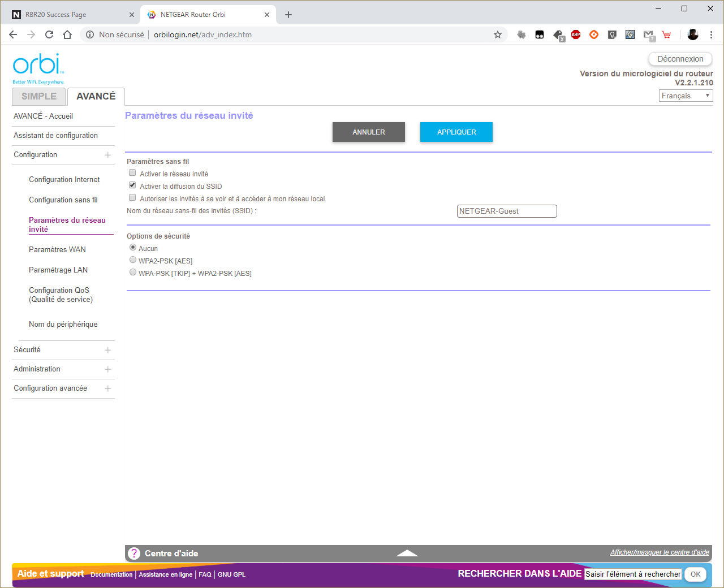Image resolution: width=724 pixels, height=588 pixels.
Task: Open the blue G-square extension icon
Action: [x=630, y=34]
